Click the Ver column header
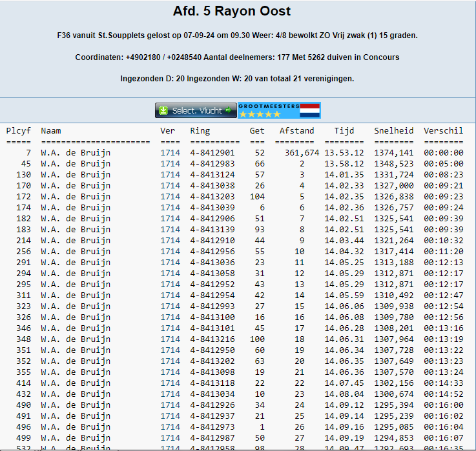The height and width of the screenshot is (451, 476). point(167,131)
